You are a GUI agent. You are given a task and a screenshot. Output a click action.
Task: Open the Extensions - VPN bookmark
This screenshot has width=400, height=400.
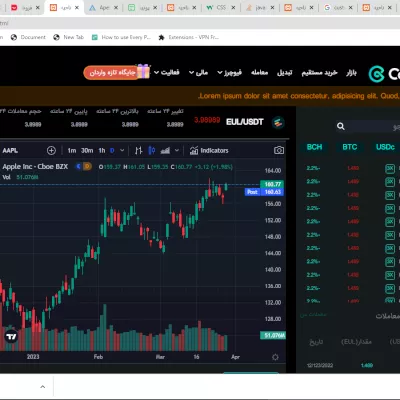coord(189,37)
